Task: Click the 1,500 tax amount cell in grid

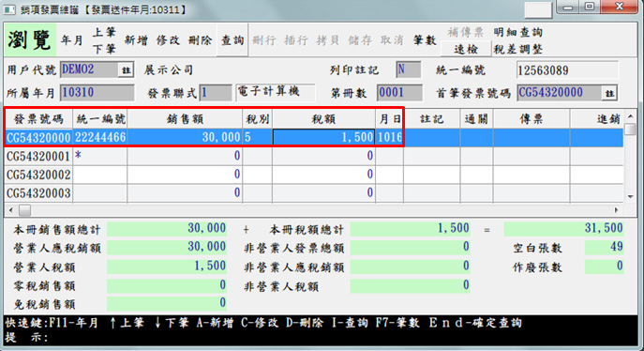Action: (323, 138)
